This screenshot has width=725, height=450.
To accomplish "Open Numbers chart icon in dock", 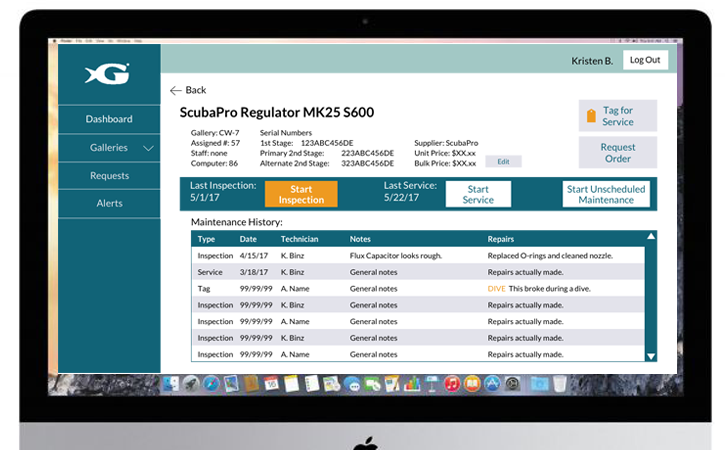I will click(x=412, y=384).
